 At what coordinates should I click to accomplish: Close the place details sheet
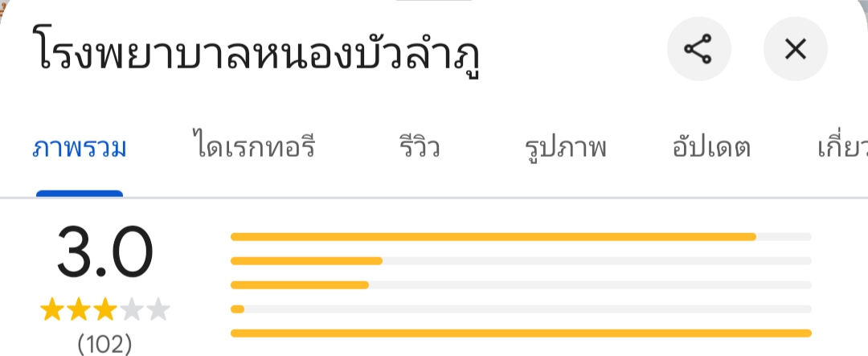click(795, 50)
